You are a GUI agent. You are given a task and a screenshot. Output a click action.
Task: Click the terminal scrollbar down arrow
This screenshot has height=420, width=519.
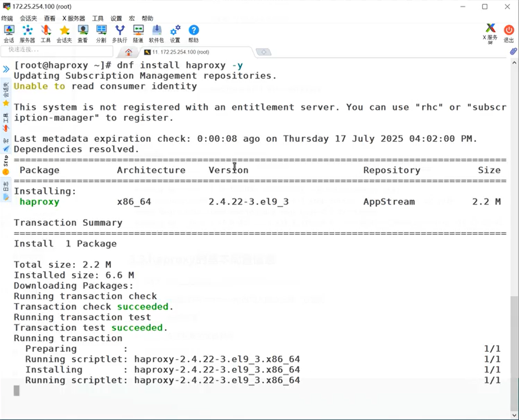tap(514, 415)
